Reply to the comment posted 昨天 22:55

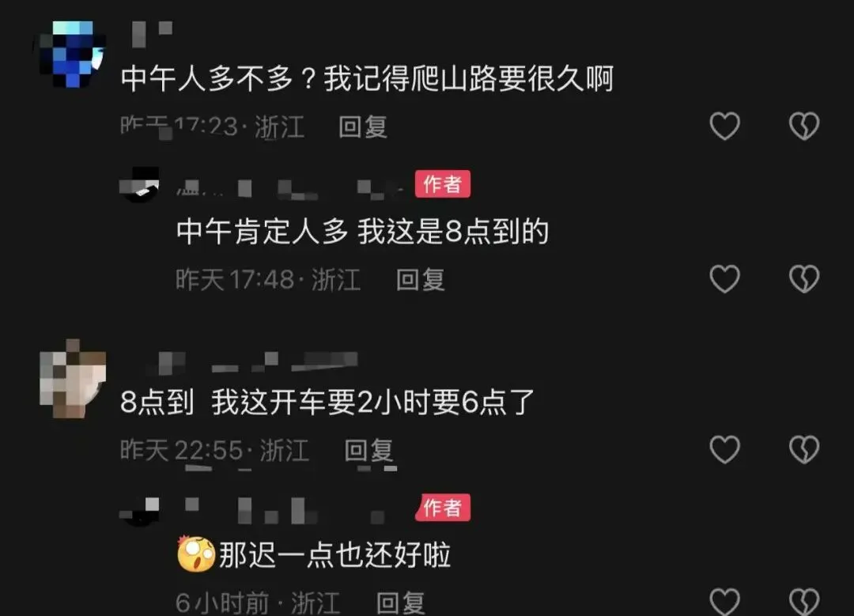pos(368,451)
